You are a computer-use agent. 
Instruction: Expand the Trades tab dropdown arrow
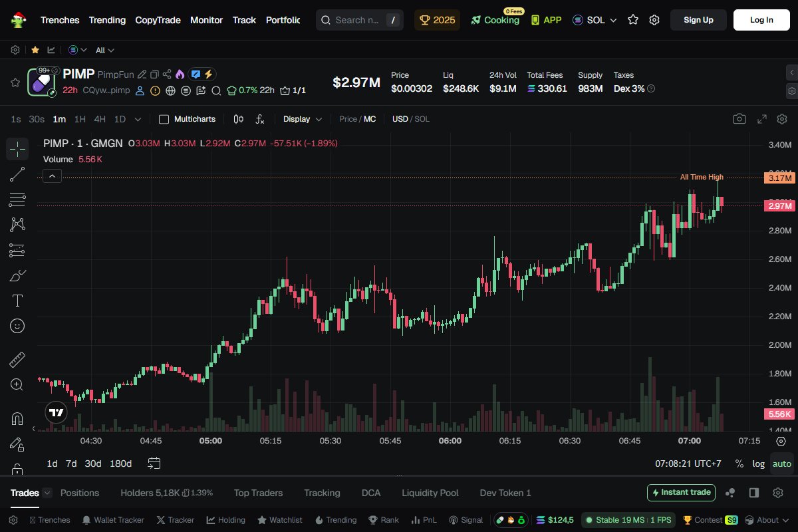pyautogui.click(x=47, y=493)
